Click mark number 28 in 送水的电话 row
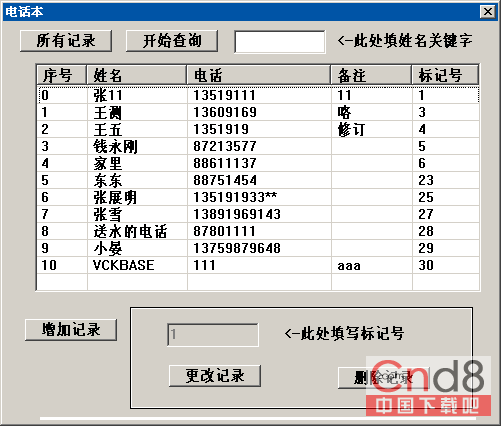 click(426, 231)
